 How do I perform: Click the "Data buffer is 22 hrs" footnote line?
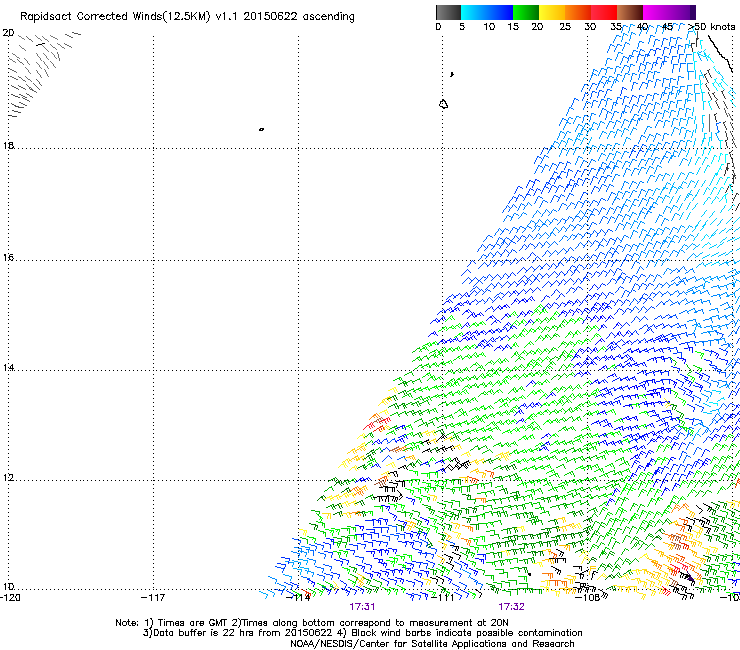(362, 633)
